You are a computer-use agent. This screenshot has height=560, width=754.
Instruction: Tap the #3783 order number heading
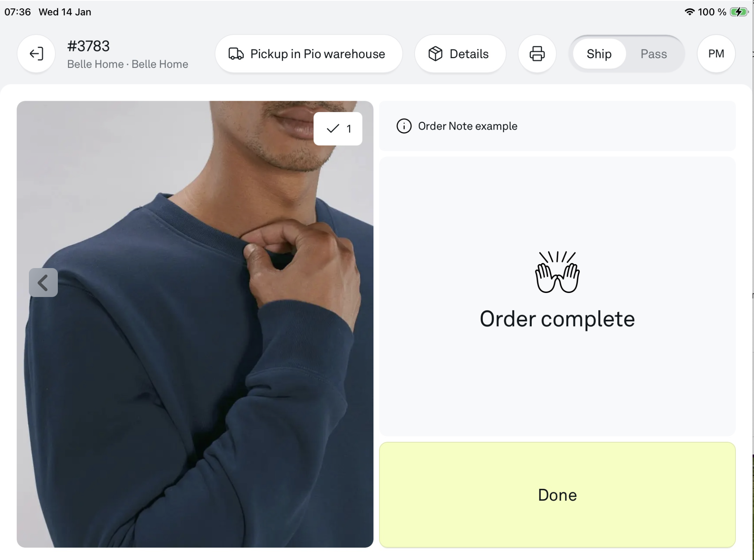89,46
